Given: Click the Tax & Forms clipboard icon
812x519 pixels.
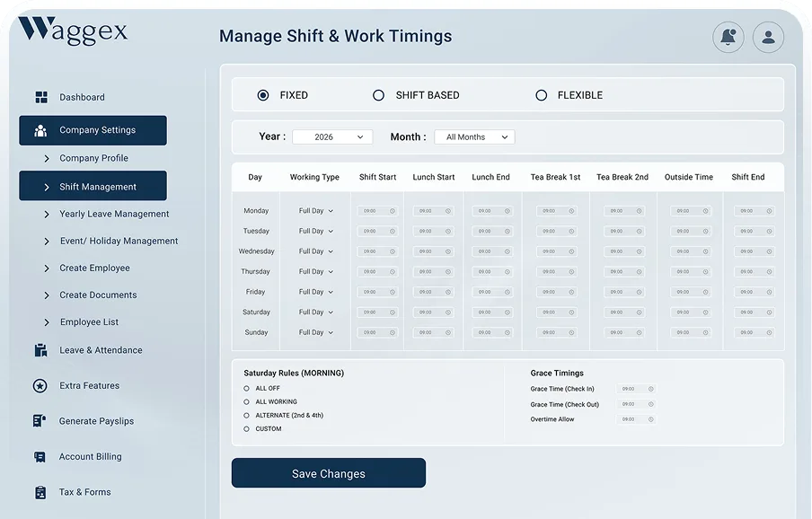Looking at the screenshot, I should coord(40,492).
